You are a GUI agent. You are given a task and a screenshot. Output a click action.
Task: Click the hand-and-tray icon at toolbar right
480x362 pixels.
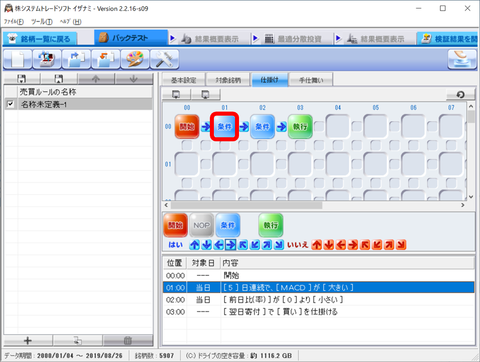[x=462, y=59]
